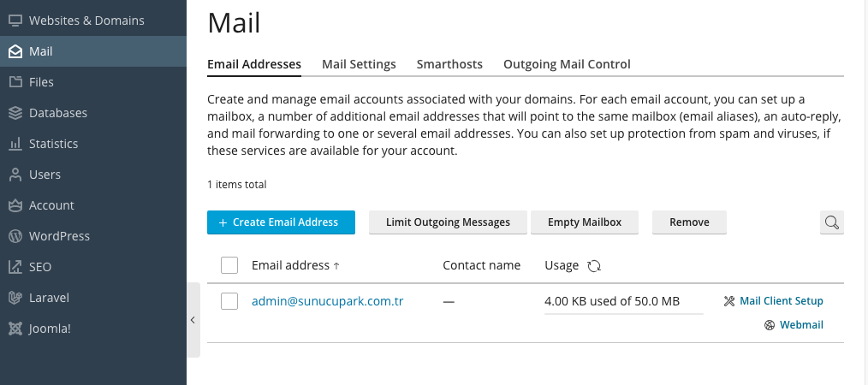Click the Files folder icon in sidebar
The height and width of the screenshot is (385, 868).
point(15,82)
